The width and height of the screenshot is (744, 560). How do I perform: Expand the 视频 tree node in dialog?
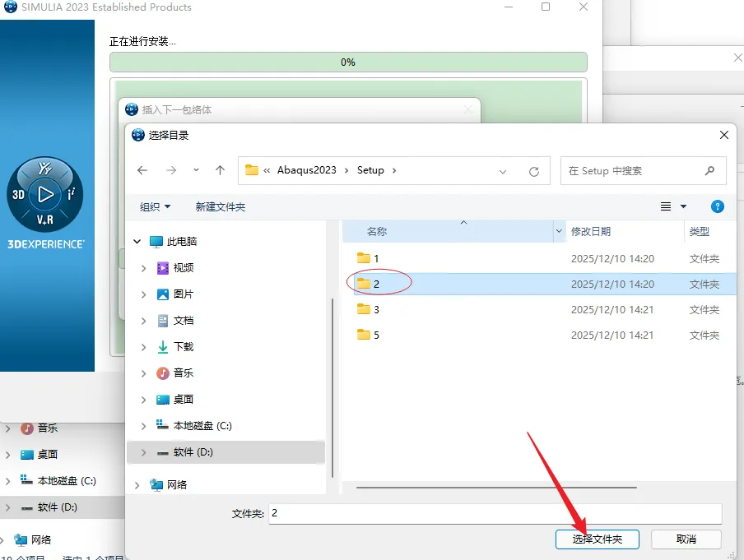(x=143, y=268)
